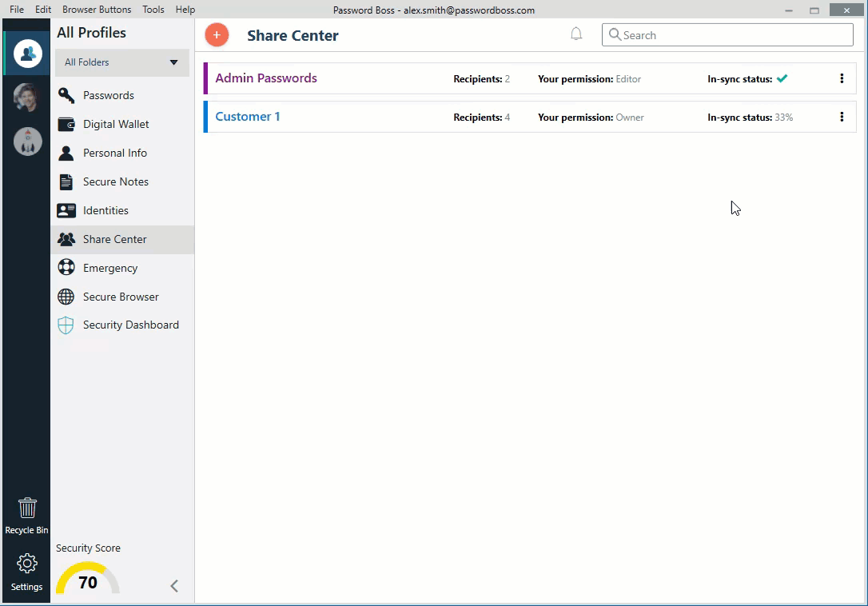Screen dimensions: 868x606
Task: Open the notifications bell
Action: (x=576, y=34)
